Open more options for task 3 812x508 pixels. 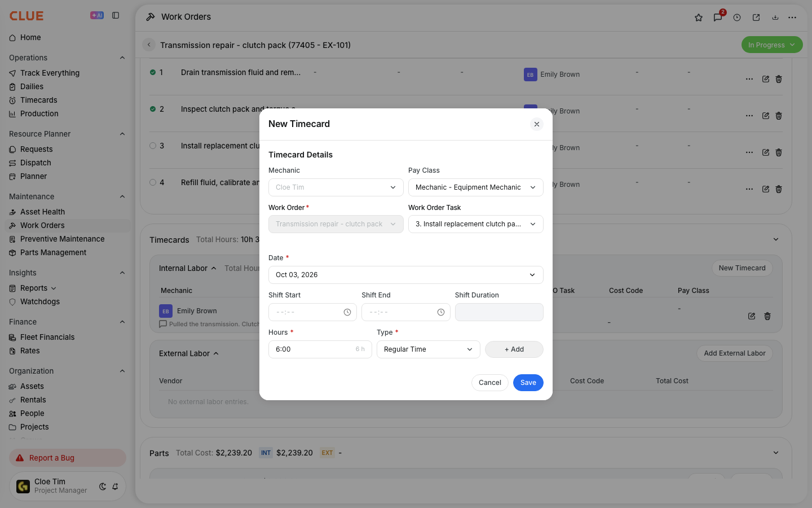(x=749, y=152)
